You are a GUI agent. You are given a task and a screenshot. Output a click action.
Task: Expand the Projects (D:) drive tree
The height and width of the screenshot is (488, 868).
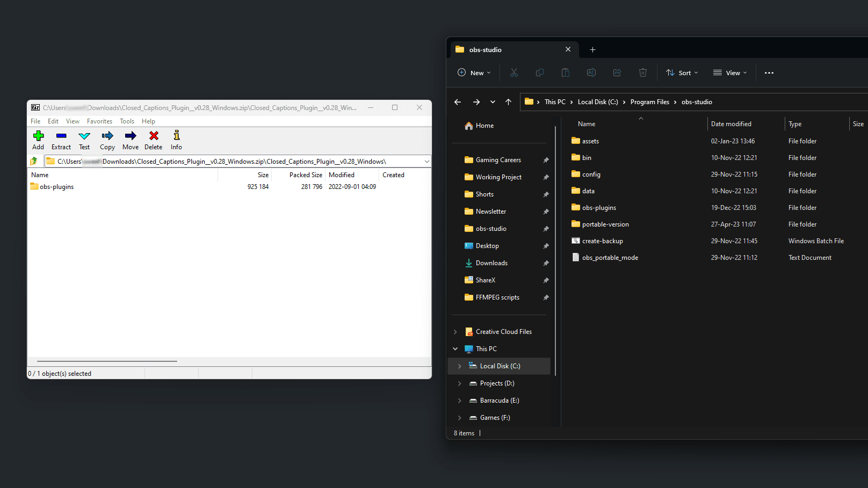[x=459, y=383]
